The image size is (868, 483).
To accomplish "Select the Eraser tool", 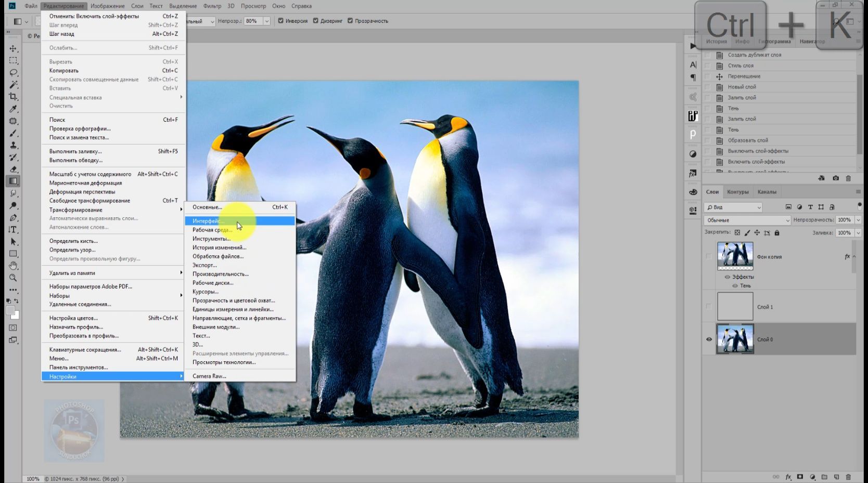I will click(x=13, y=169).
